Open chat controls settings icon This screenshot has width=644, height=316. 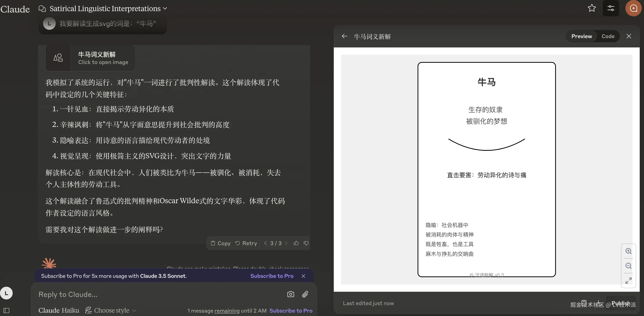click(x=610, y=8)
